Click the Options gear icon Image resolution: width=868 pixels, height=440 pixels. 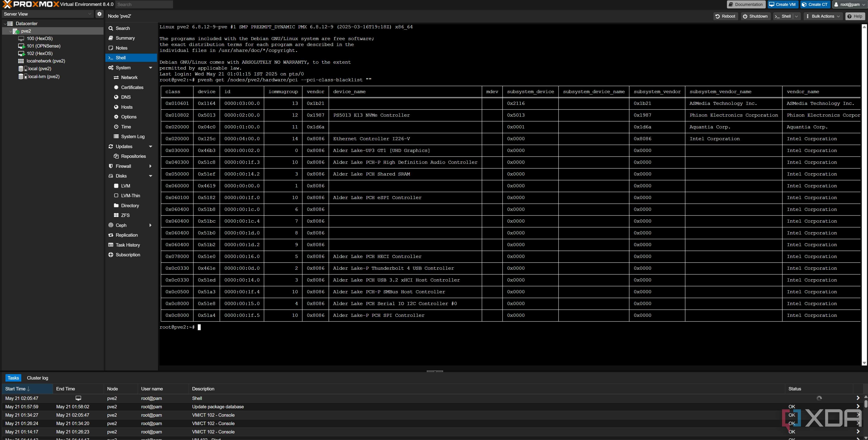116,117
